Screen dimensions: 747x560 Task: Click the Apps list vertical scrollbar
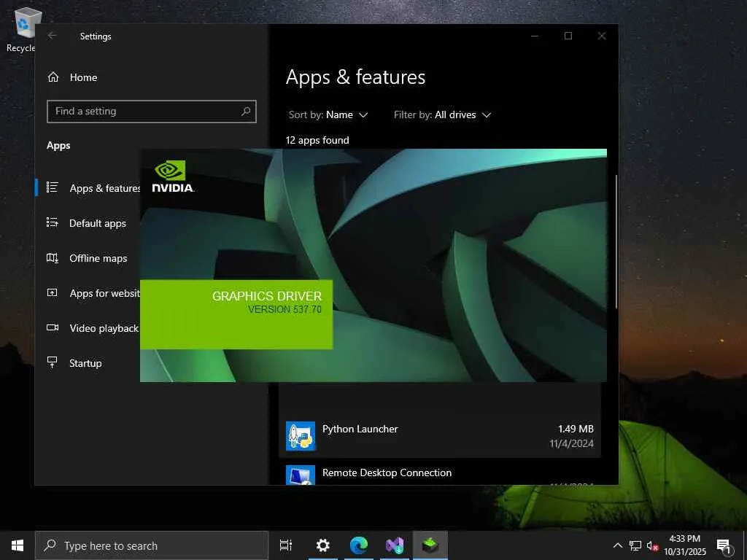pos(616,242)
